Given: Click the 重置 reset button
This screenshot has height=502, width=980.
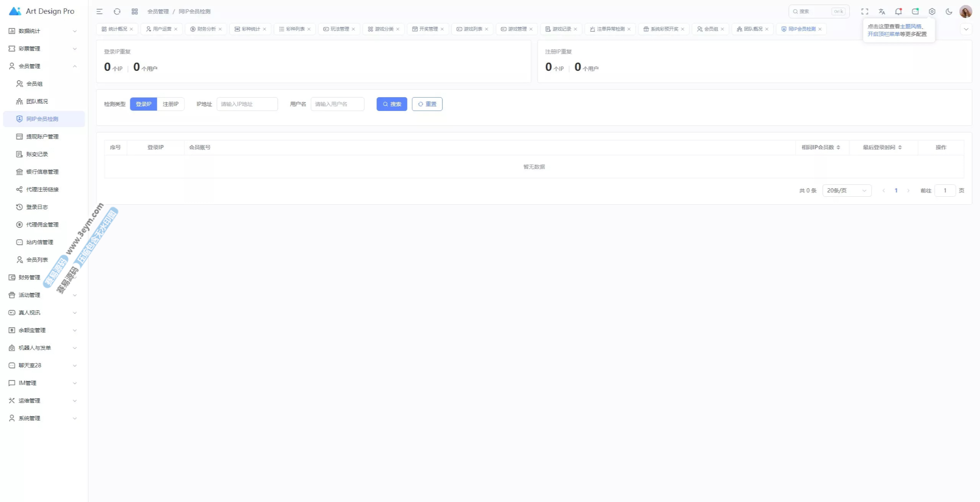Looking at the screenshot, I should [427, 104].
